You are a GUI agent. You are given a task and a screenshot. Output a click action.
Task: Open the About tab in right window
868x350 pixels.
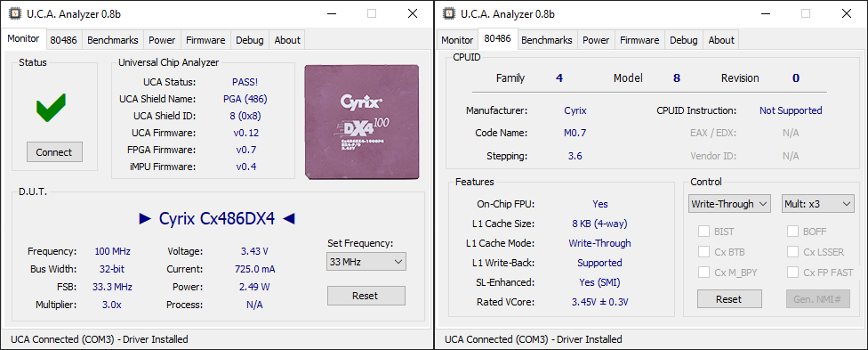721,40
